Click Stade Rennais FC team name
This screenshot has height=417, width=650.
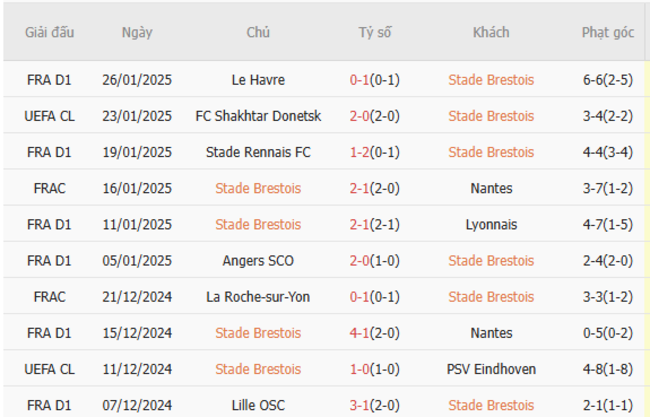tap(258, 152)
